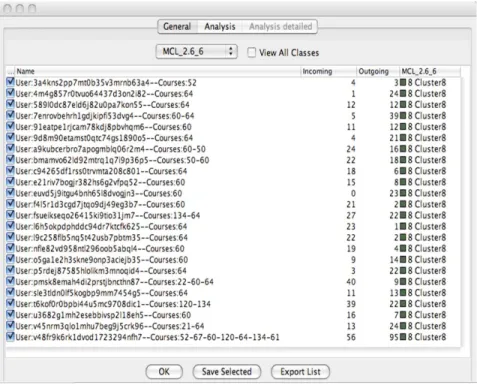Select row User:p5rdej87585hlolikm3mnoqid4--Courses:64
The width and height of the screenshot is (477, 385).
(x=233, y=271)
